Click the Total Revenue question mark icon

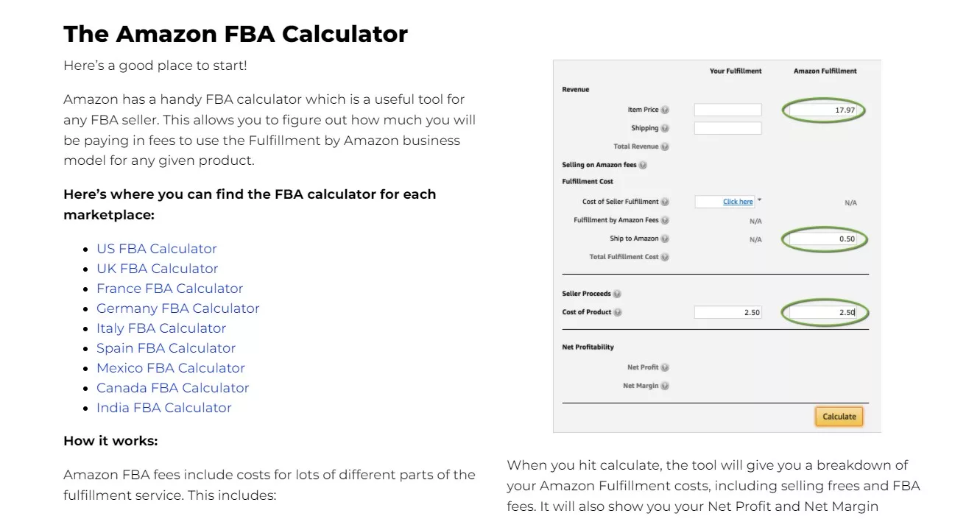[664, 146]
